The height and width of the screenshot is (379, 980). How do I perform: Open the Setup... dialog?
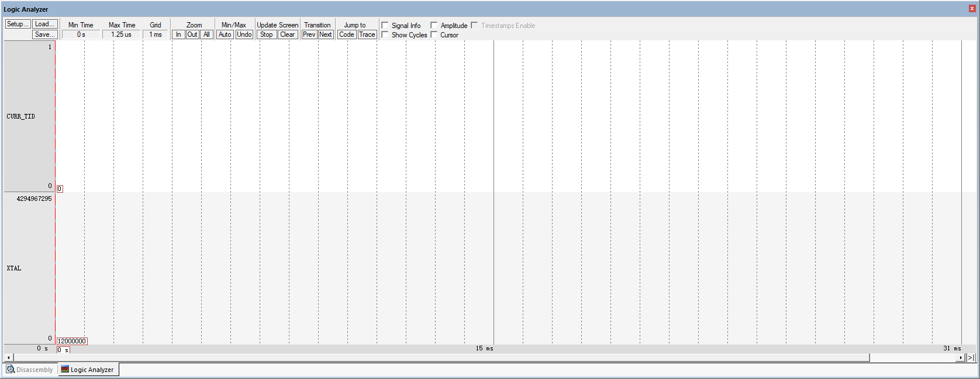pos(18,24)
